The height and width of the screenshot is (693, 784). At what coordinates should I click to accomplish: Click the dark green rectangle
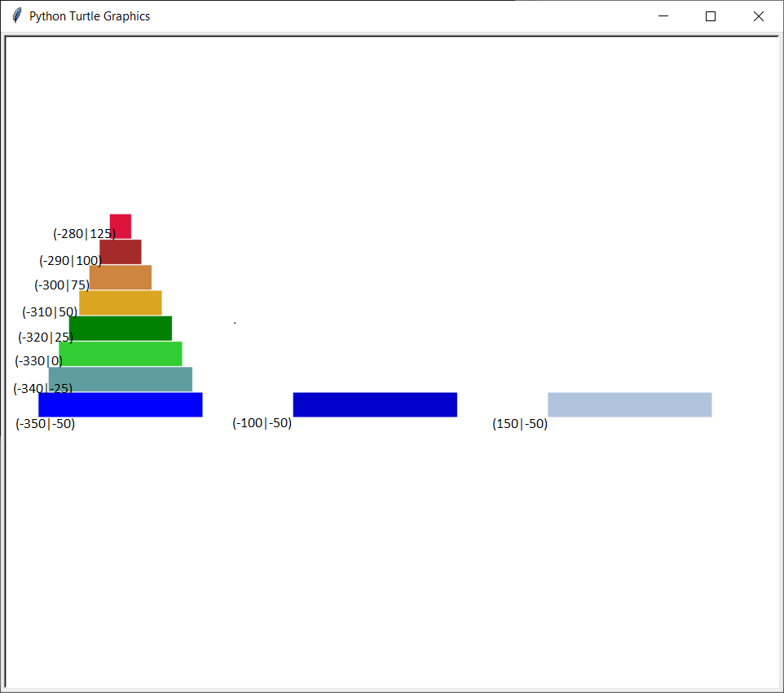point(122,328)
